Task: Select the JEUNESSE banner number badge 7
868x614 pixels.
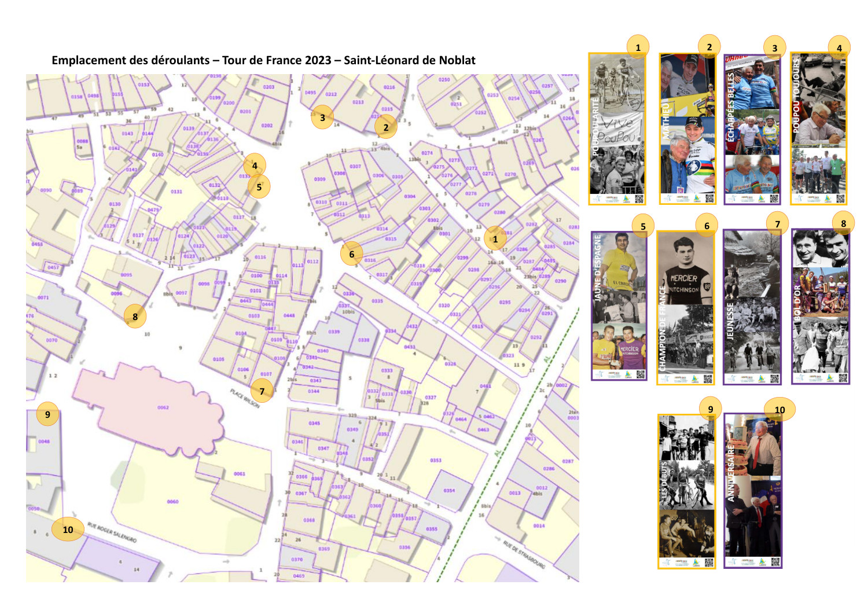Action: [777, 225]
